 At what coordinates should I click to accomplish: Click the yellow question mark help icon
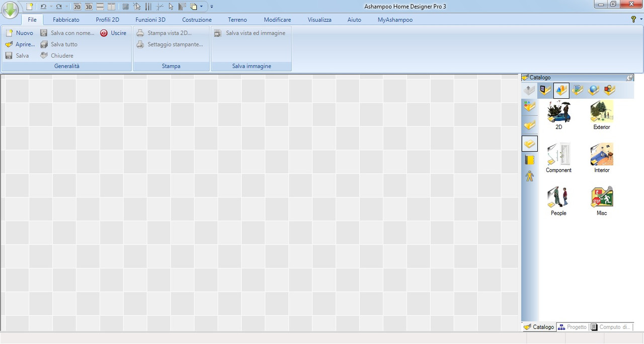coord(633,19)
